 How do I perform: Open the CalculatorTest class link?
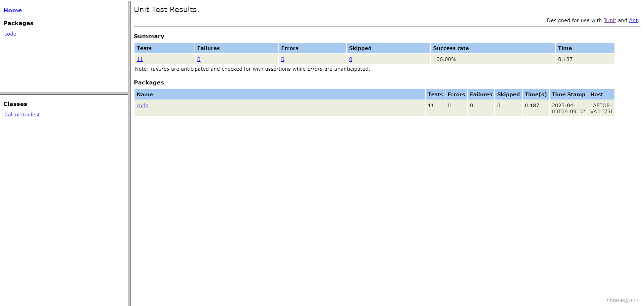[22, 115]
